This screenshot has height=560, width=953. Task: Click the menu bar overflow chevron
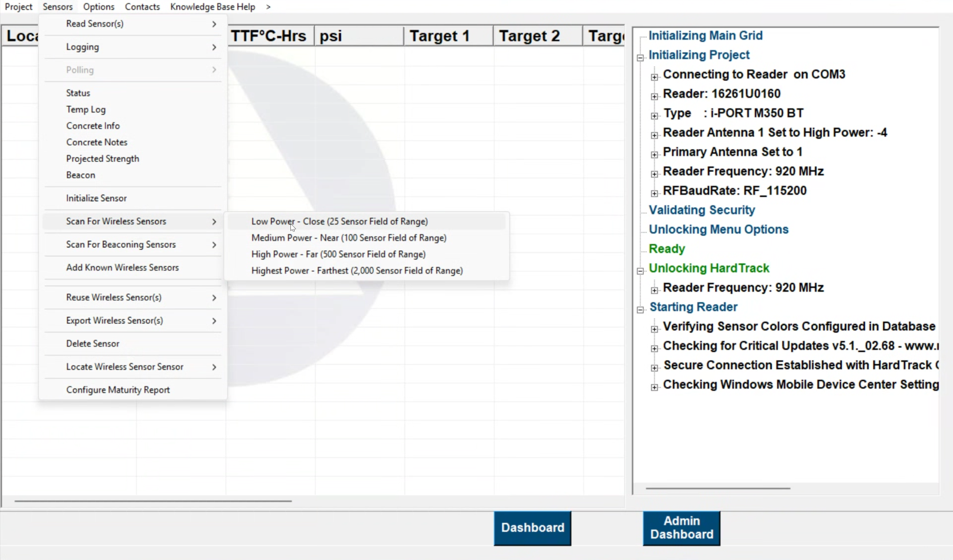tap(268, 7)
